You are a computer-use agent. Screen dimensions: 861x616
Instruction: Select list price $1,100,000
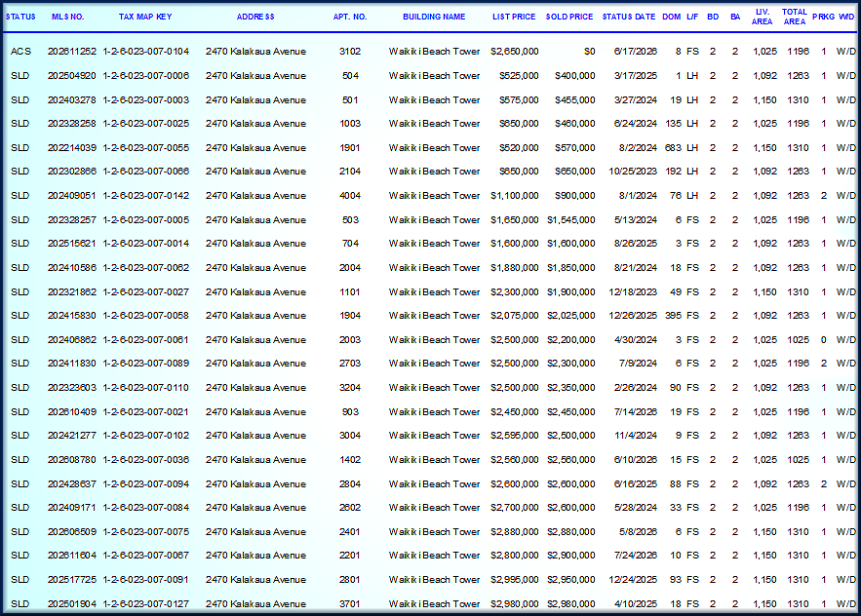click(515, 196)
